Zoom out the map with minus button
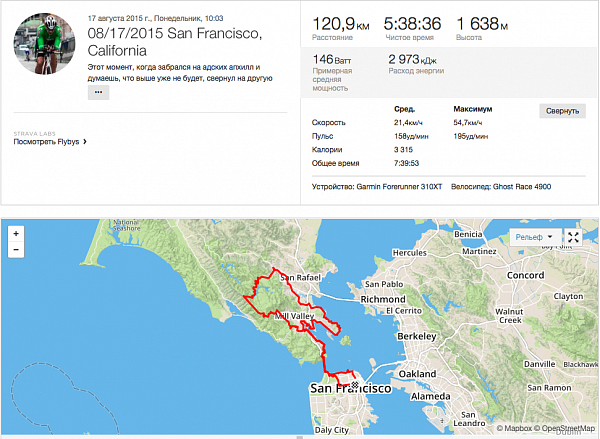The width and height of the screenshot is (600, 439). coord(16,250)
